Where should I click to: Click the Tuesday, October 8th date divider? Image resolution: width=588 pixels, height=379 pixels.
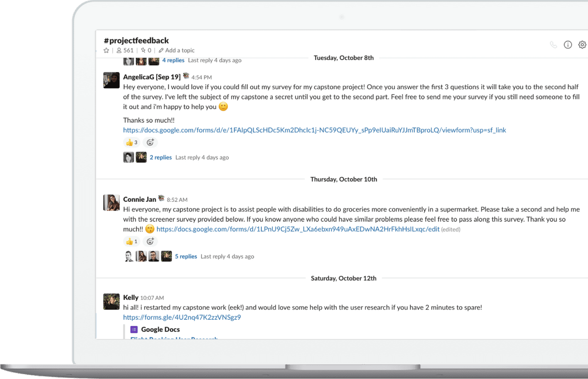click(344, 57)
